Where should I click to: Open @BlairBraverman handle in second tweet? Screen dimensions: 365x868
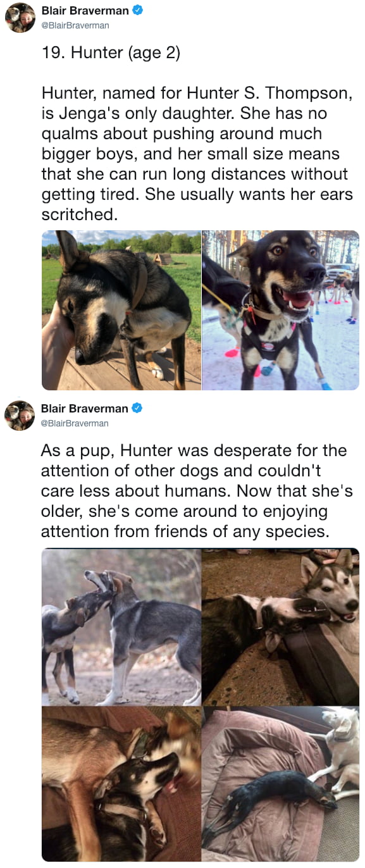click(x=75, y=423)
